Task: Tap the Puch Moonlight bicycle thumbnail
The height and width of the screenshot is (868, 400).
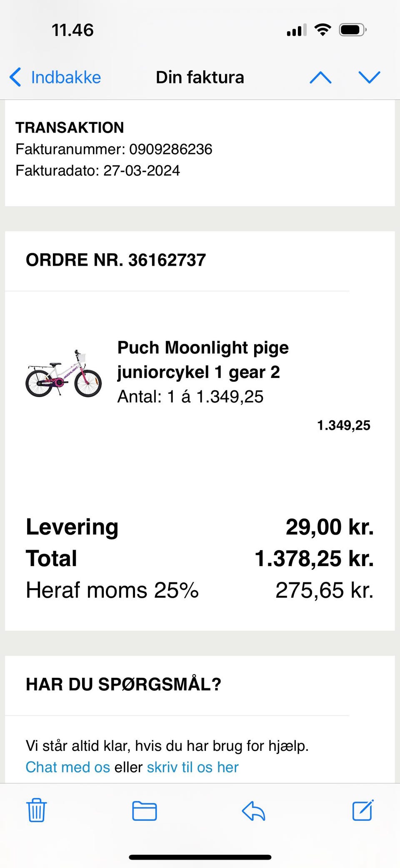Action: point(63,373)
